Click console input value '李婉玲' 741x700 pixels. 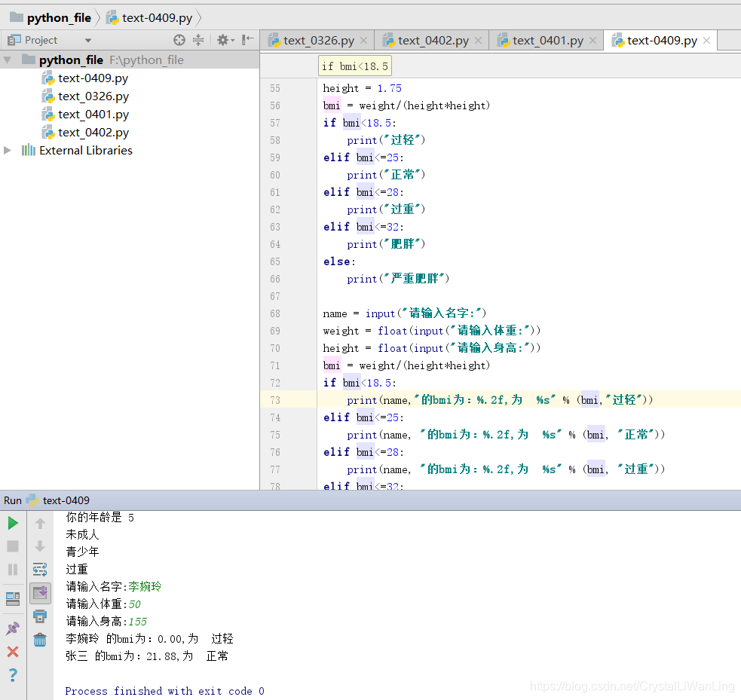pyautogui.click(x=145, y=587)
